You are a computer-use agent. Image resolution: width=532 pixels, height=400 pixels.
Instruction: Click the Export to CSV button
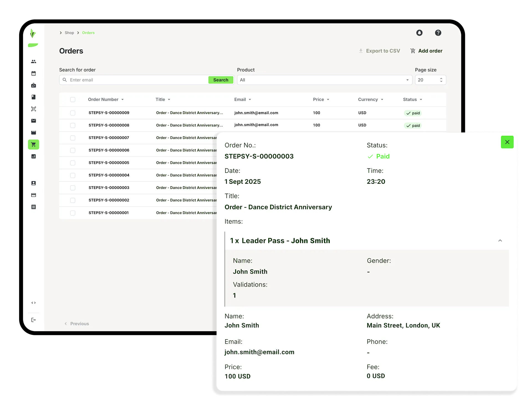(379, 51)
